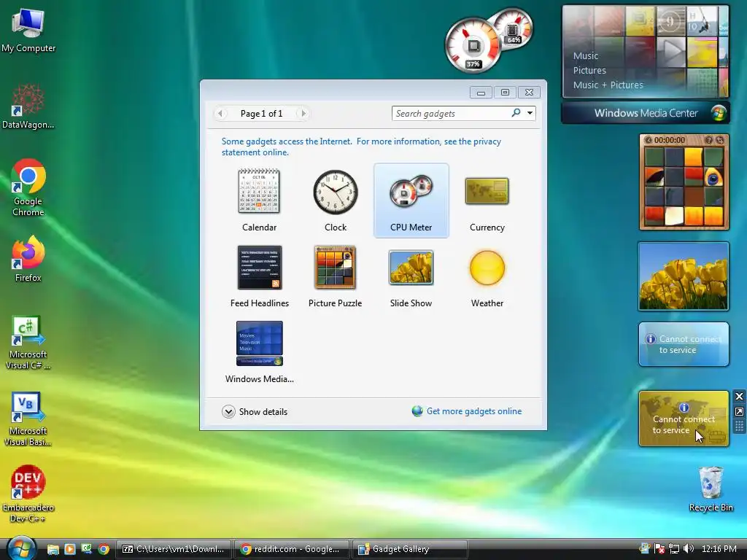Screen dimensions: 747x560
Task: Select the Calendar gadget
Action: coord(259,200)
